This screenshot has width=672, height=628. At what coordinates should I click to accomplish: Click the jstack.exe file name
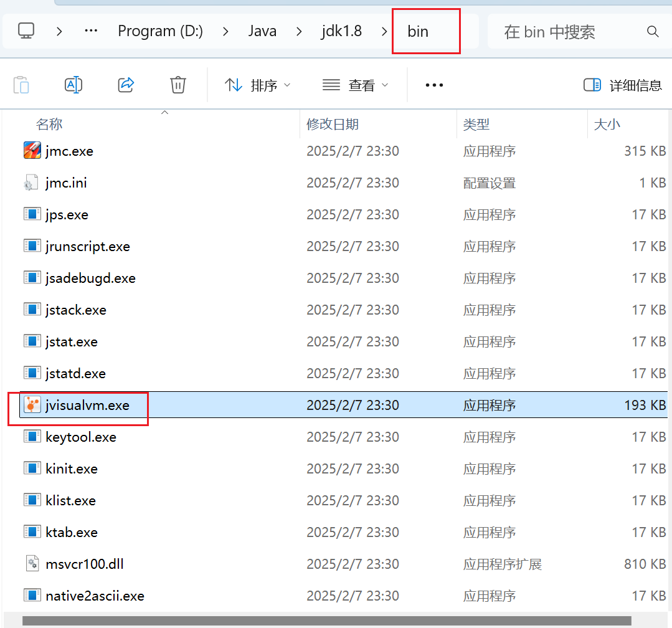pos(76,310)
